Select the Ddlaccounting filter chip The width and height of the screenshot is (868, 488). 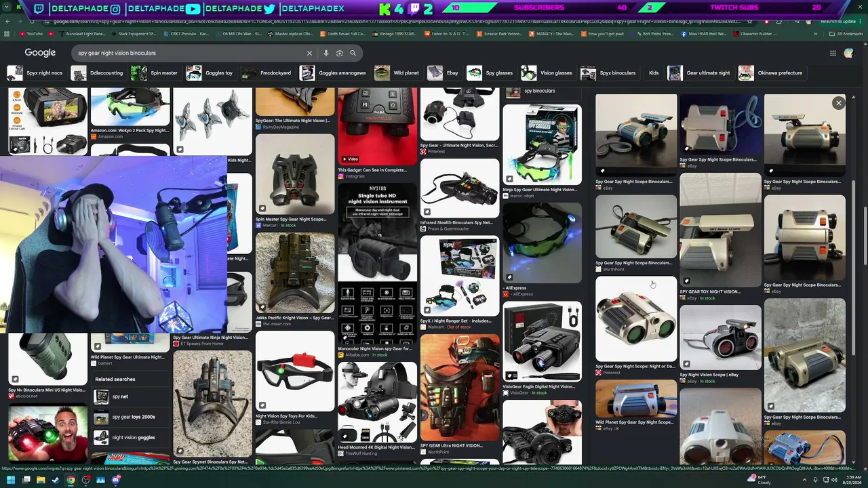click(98, 73)
